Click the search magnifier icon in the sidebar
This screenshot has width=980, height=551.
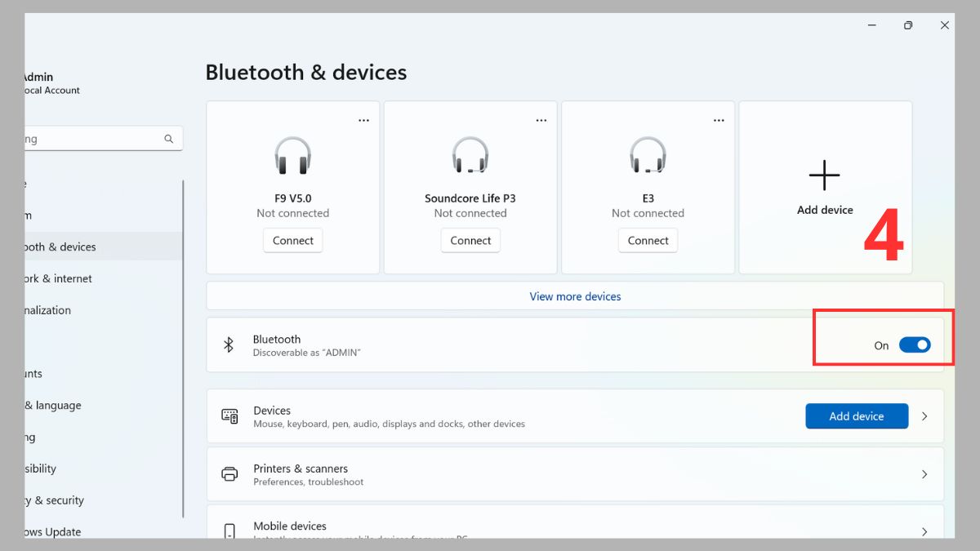[169, 138]
